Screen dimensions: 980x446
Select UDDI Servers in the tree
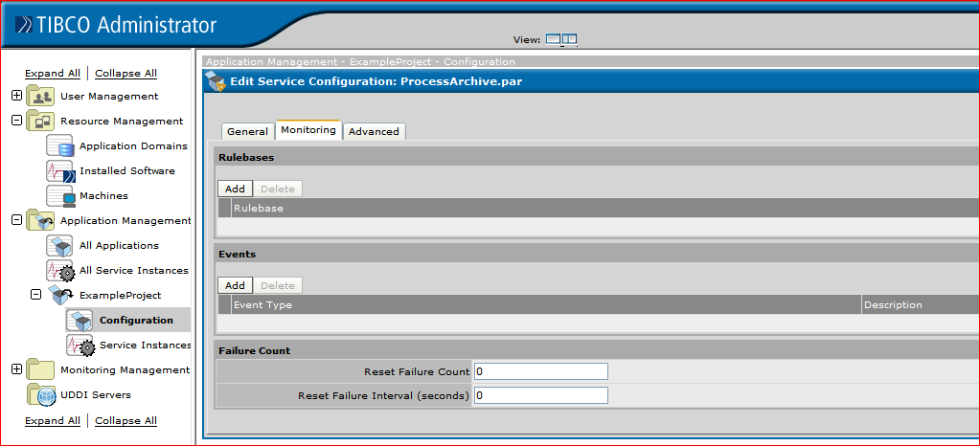pyautogui.click(x=96, y=394)
